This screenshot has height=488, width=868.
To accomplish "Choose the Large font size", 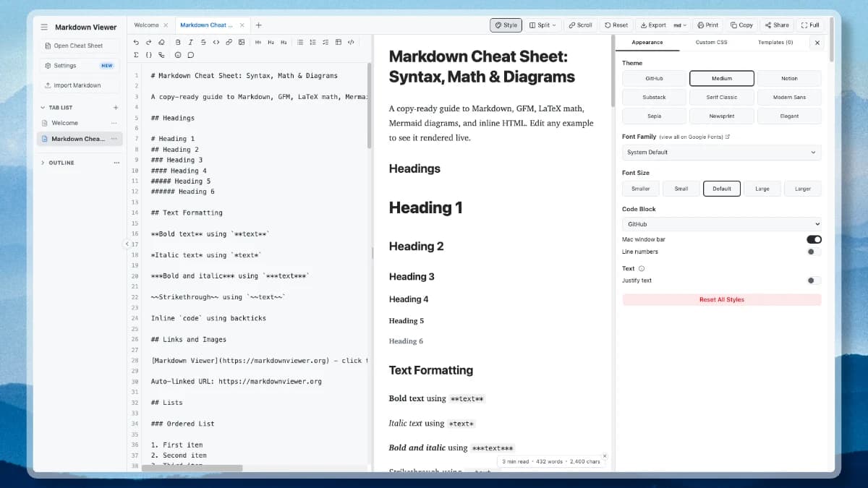I will click(x=762, y=189).
